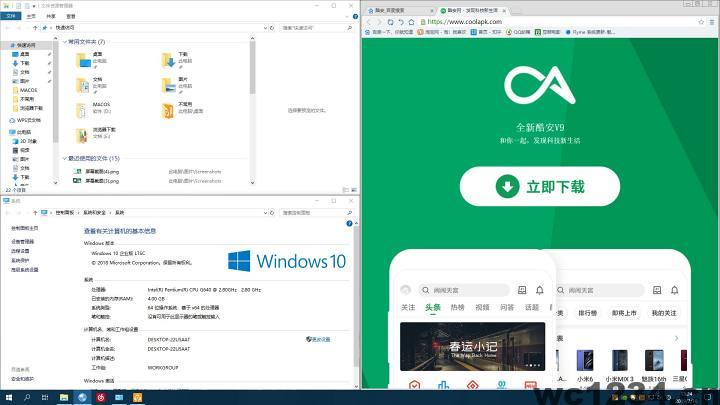This screenshot has width=720, height=405.
Task: Click 系统和安全 in the System breadcrumb
Action: point(94,213)
